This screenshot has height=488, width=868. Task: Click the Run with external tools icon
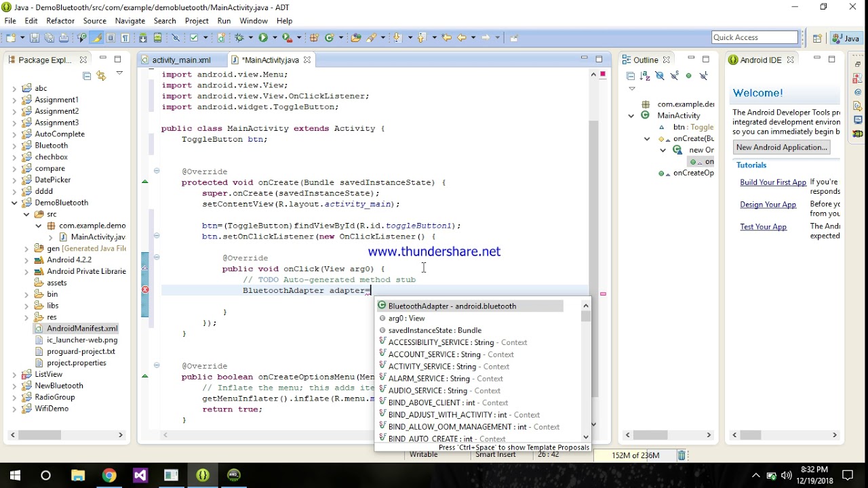[x=287, y=38]
